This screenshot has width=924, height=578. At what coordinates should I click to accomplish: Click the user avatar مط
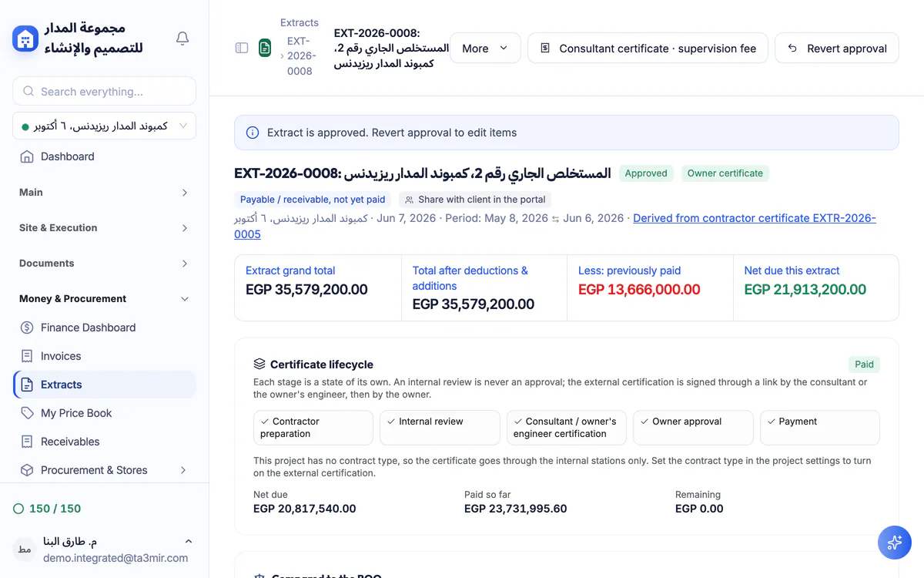(25, 549)
